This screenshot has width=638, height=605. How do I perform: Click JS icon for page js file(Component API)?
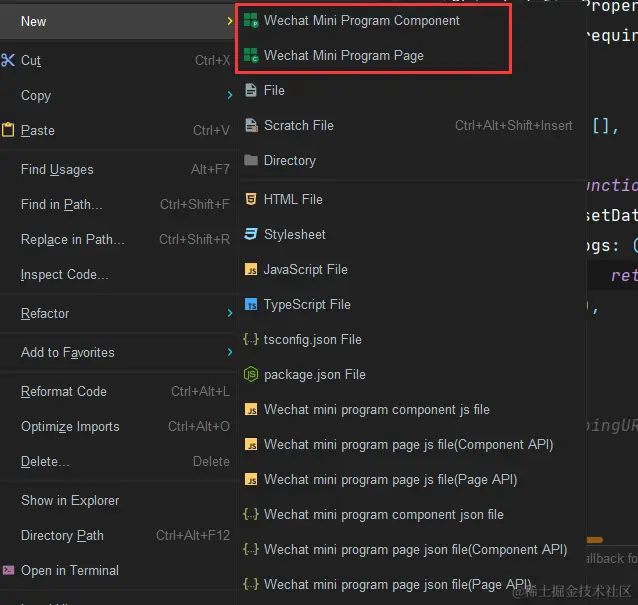click(251, 444)
